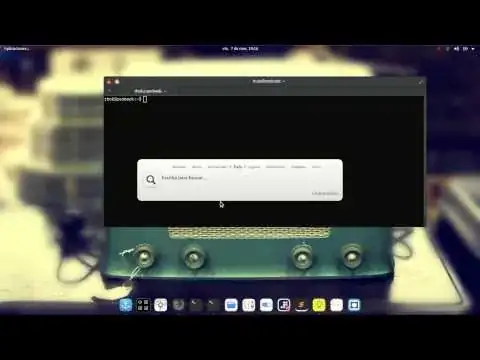This screenshot has height=360, width=480.
Task: Open the blue globe icon in the dock
Action: pos(126,305)
